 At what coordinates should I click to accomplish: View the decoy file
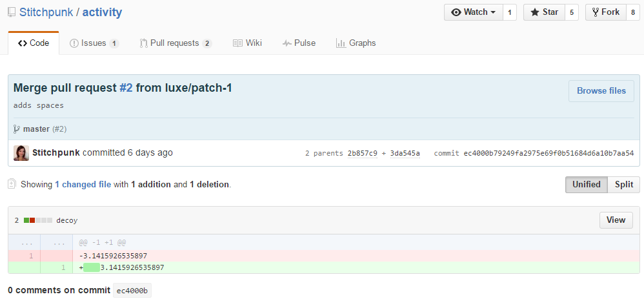pos(616,220)
